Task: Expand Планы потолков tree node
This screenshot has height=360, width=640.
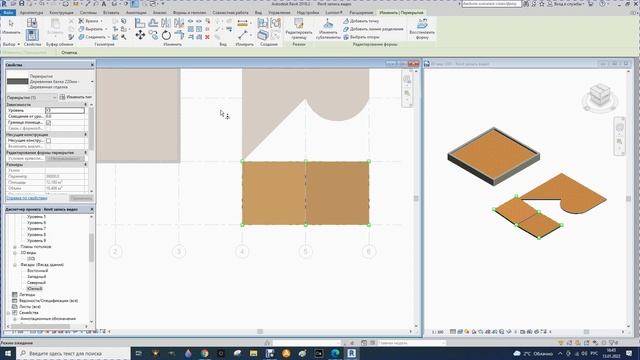Action: (15, 247)
